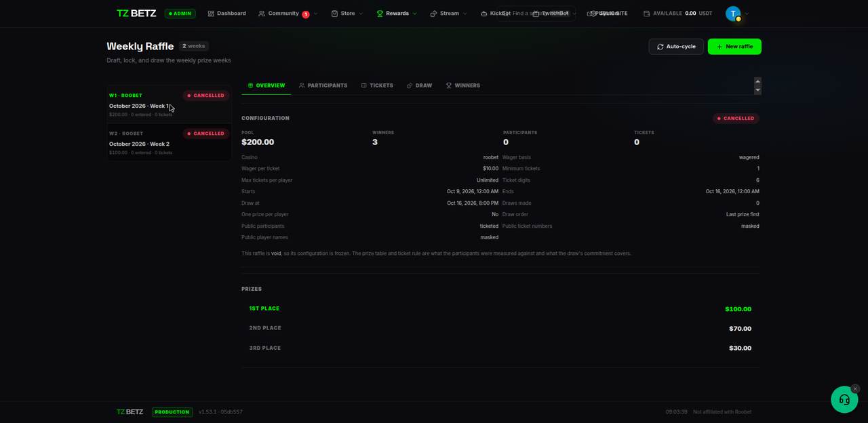
Task: Click the 1ST PLACE prize row label
Action: click(264, 308)
